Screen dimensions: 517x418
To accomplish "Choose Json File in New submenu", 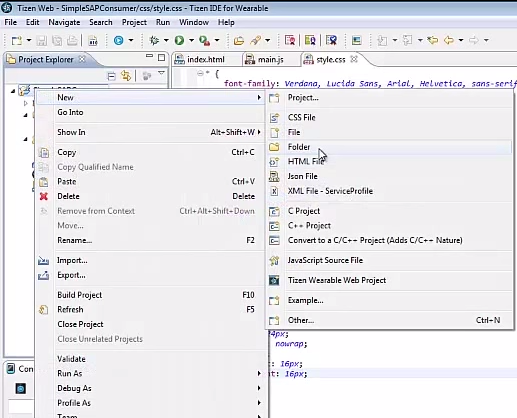I will coord(389,176).
